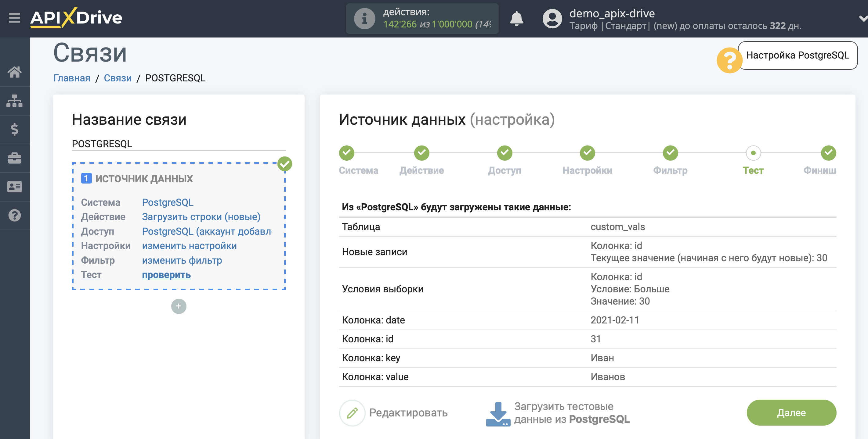Click изменить фильтр link
The image size is (868, 439).
182,260
